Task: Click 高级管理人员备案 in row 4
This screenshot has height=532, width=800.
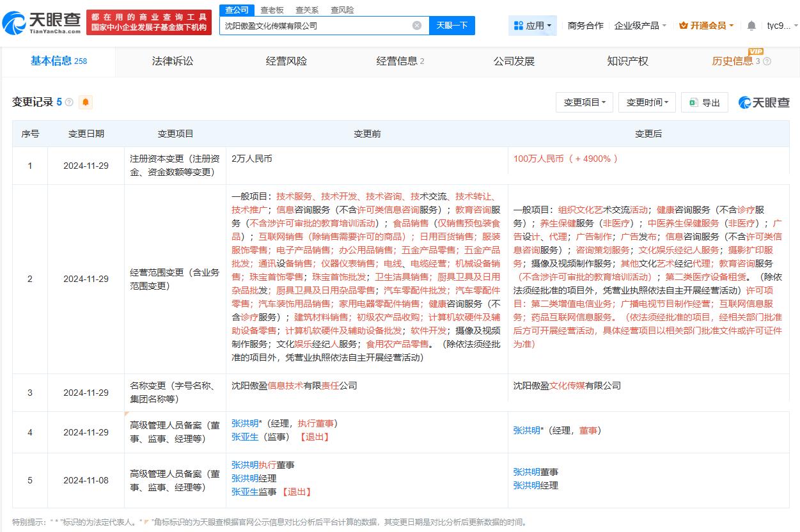Action: pyautogui.click(x=175, y=432)
